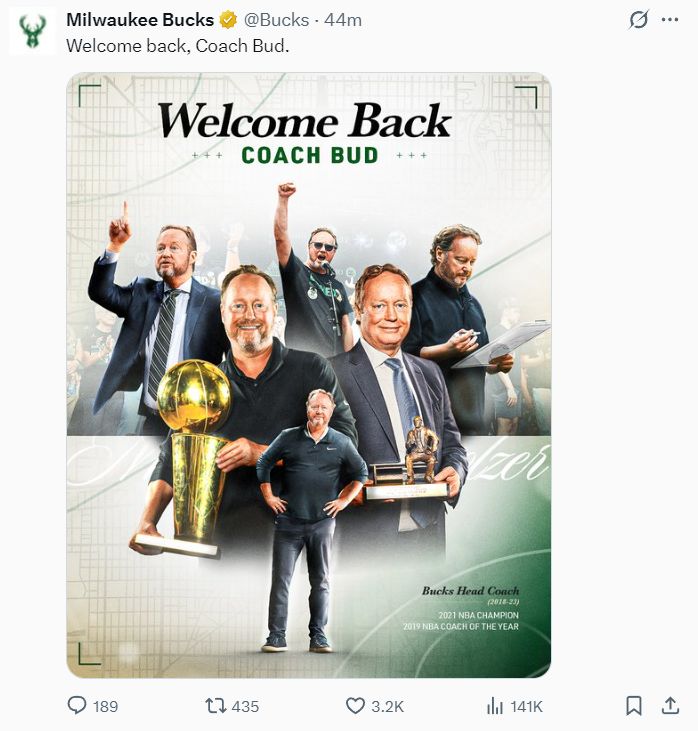Click the view count 141K

526,707
